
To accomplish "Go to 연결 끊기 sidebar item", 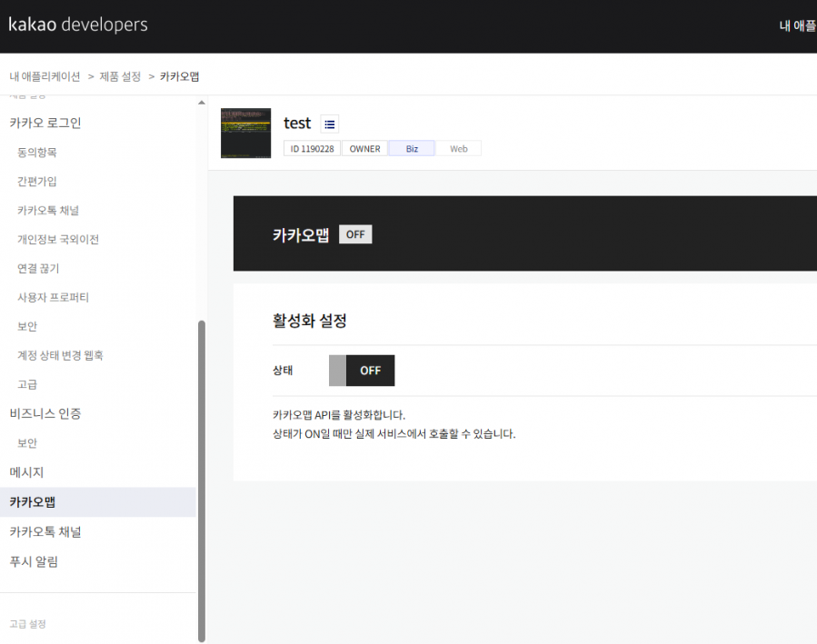I will 38,269.
